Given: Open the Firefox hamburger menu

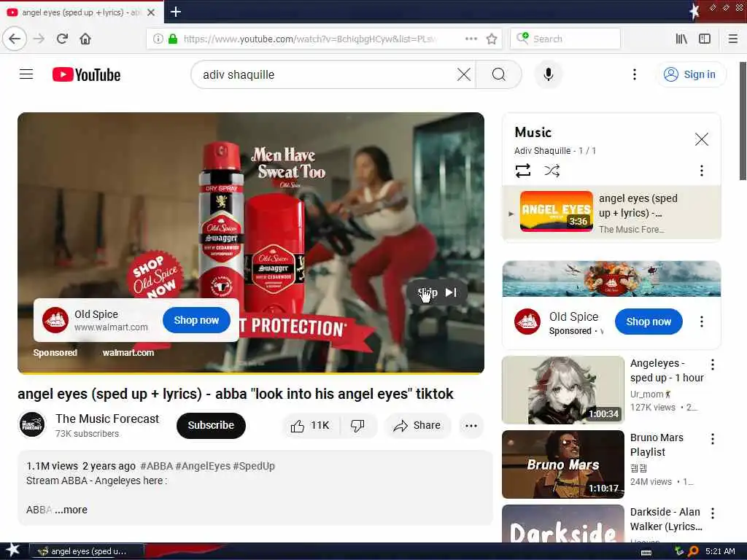Looking at the screenshot, I should tap(733, 39).
